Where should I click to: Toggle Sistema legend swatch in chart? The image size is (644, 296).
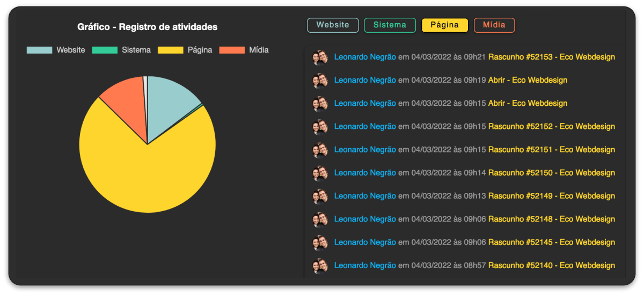tap(105, 50)
